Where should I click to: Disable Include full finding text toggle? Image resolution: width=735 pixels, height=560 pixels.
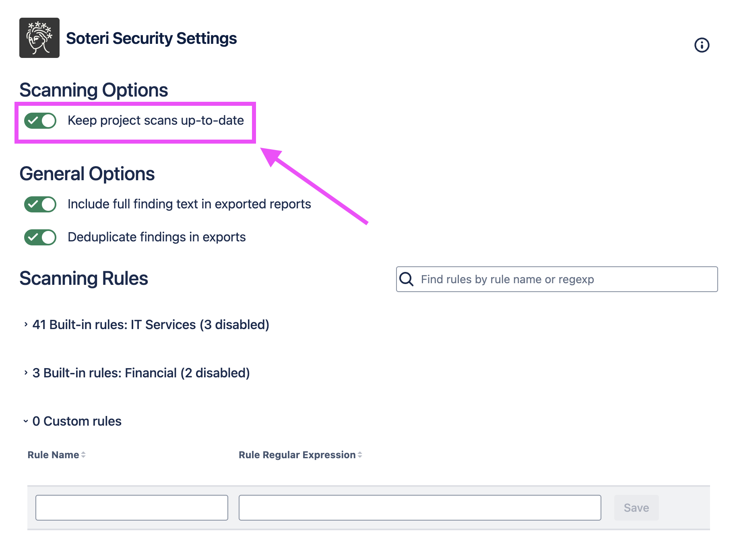tap(40, 204)
